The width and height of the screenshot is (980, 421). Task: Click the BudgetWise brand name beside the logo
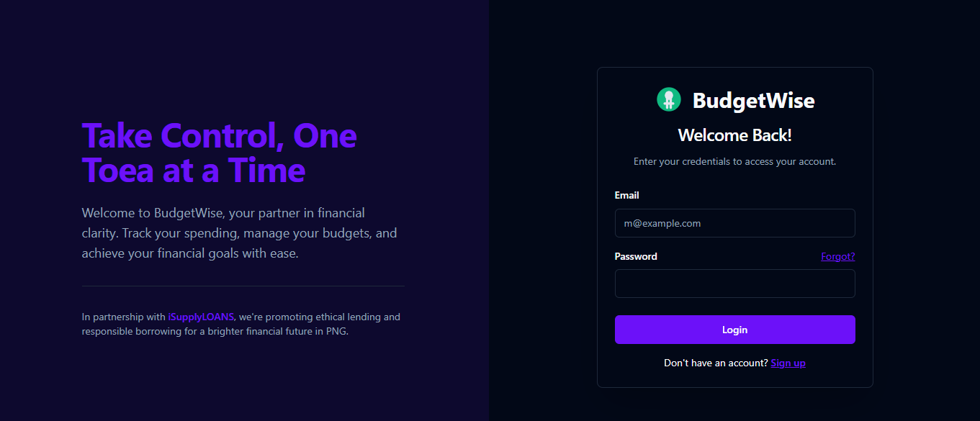click(753, 101)
